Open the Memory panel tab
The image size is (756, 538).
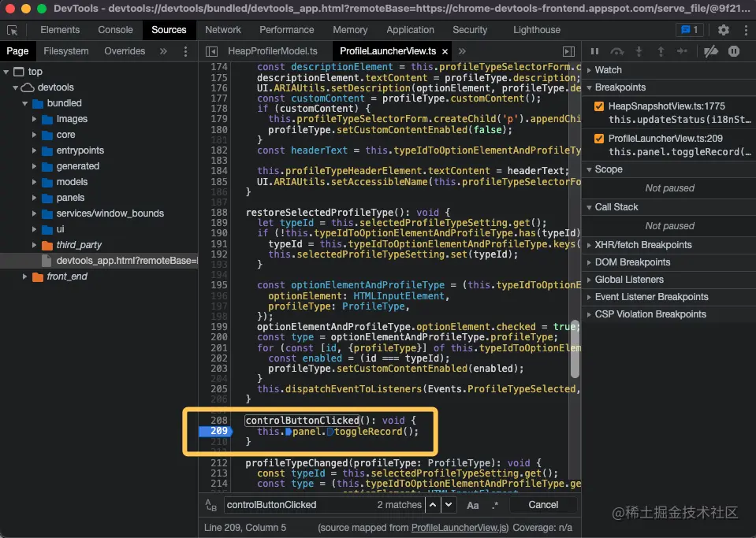(350, 30)
